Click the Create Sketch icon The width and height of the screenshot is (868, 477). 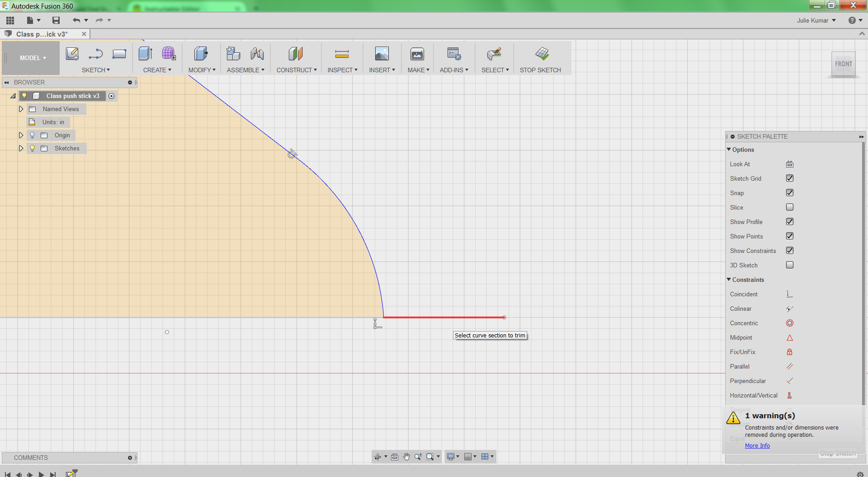tap(72, 54)
